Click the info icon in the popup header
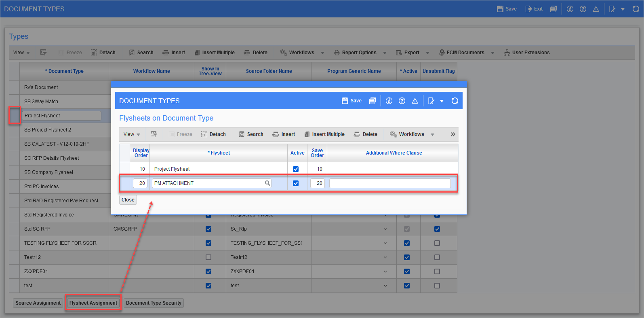 [389, 101]
